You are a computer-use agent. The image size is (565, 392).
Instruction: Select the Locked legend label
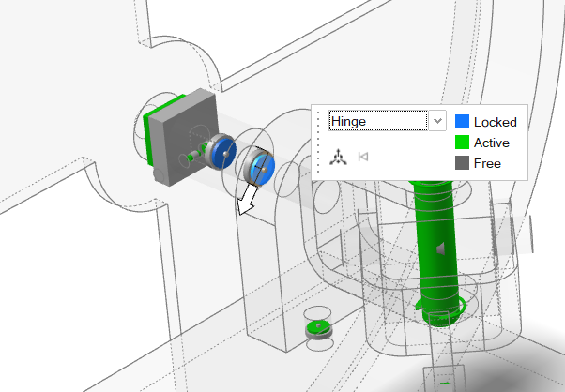[x=495, y=122]
